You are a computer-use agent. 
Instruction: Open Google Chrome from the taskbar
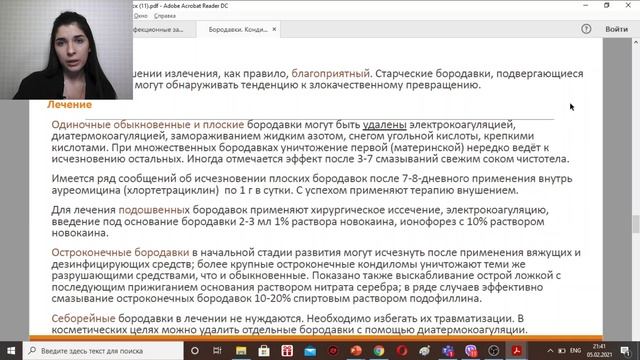[x=379, y=351]
